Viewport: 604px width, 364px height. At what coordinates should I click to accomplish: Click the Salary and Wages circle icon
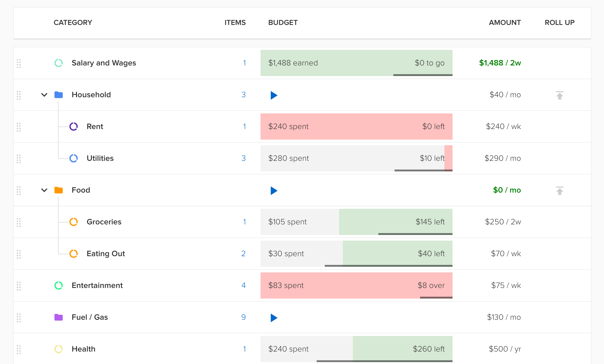pyautogui.click(x=59, y=63)
